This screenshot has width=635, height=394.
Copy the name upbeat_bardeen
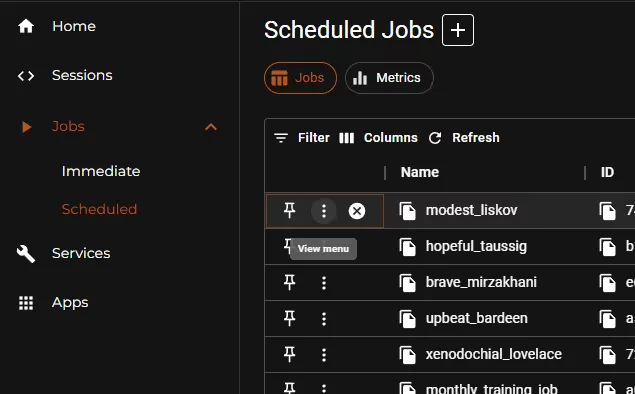pos(408,319)
